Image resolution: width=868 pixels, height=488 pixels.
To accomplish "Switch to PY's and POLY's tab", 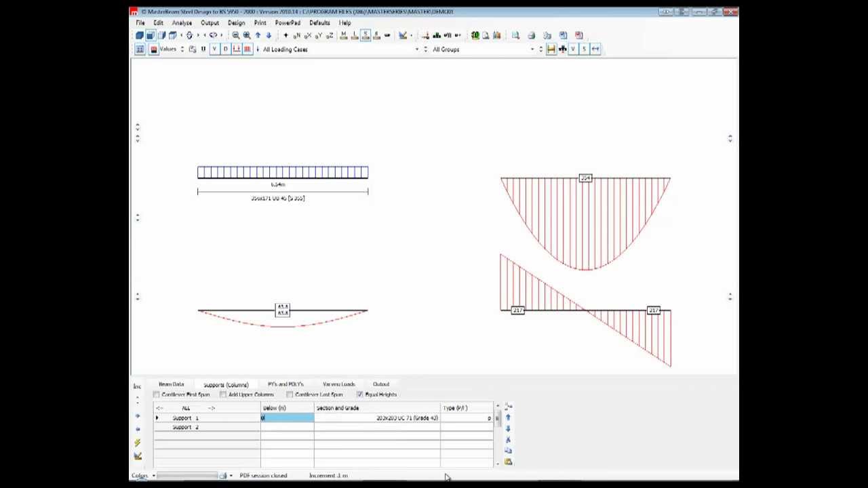I will point(285,384).
